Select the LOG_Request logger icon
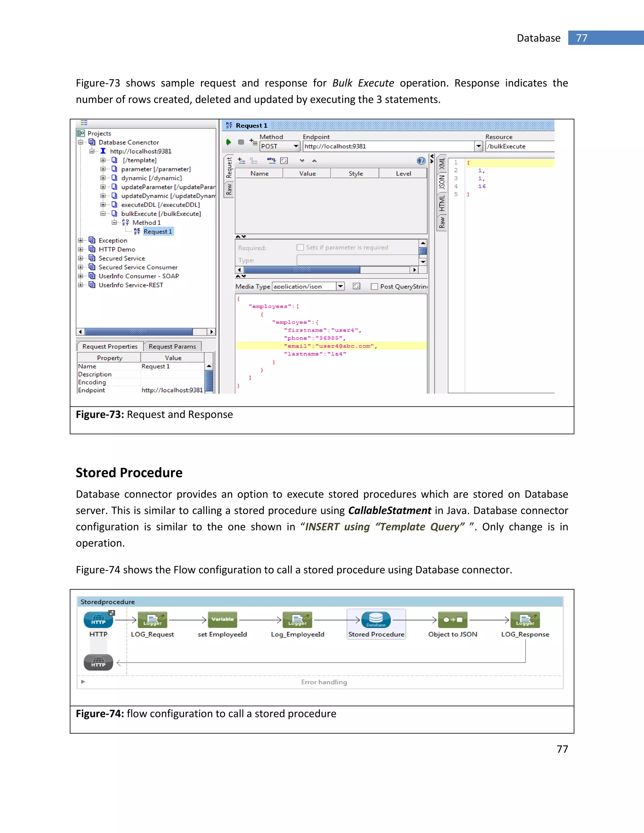This screenshot has height=833, width=644. pos(152,620)
